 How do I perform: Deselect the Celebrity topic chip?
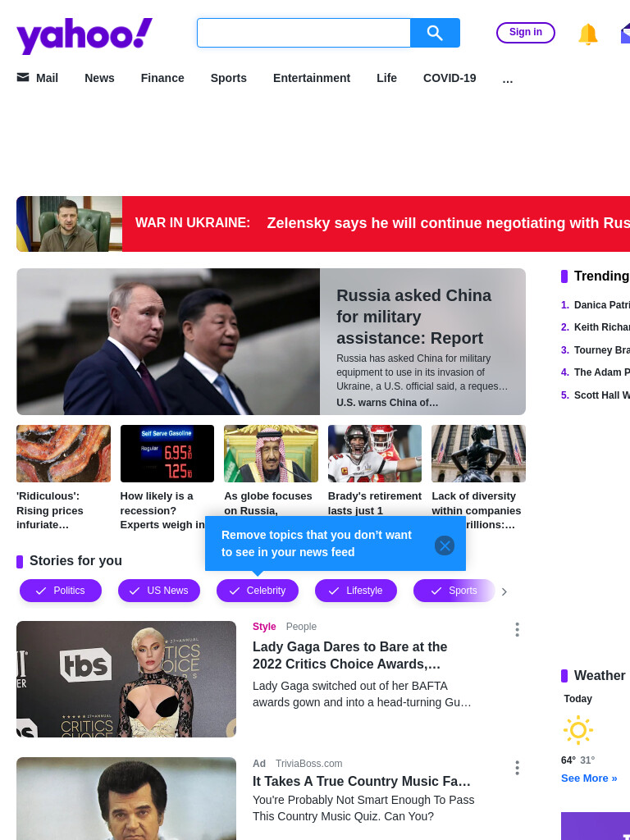[257, 591]
